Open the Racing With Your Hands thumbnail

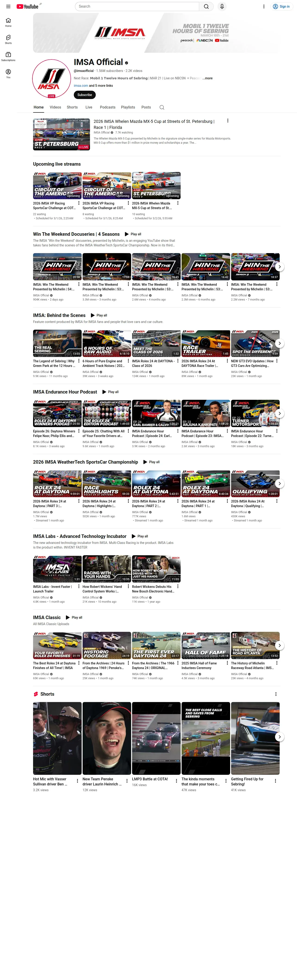tap(107, 569)
